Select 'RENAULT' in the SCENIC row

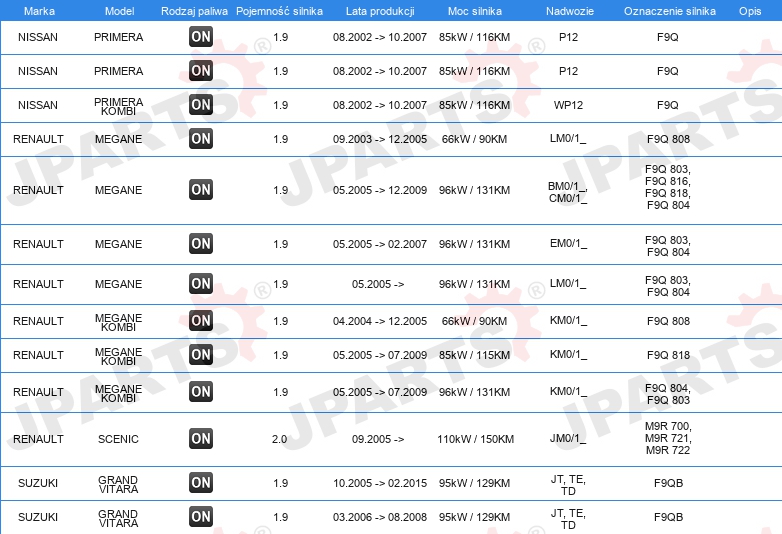pos(38,439)
